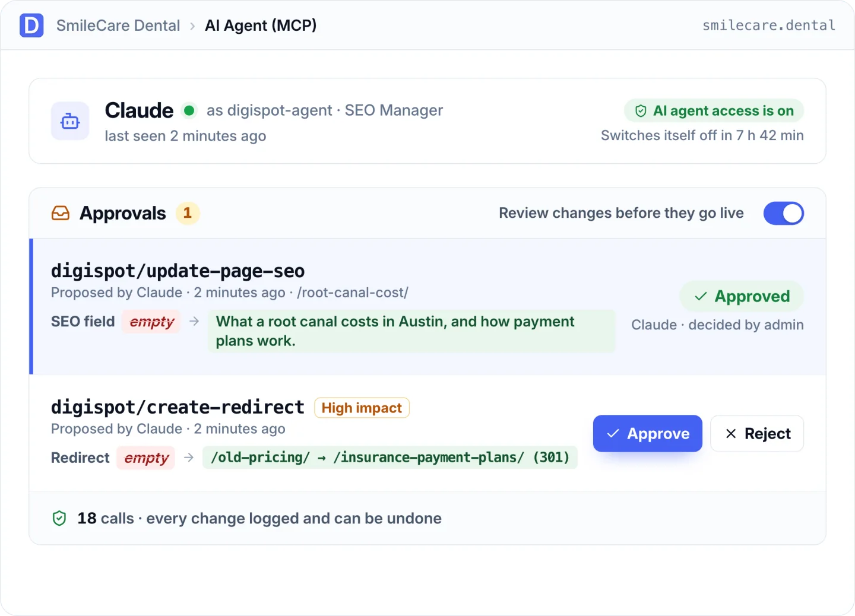
Task: Click the Claude agent name
Action: (139, 110)
